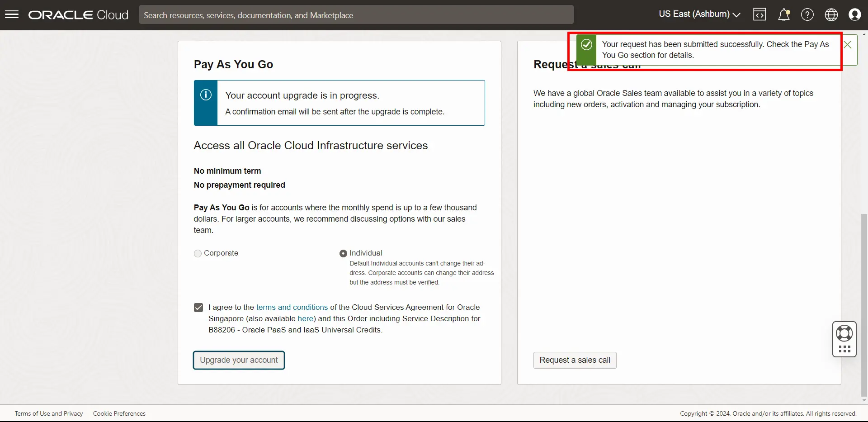
Task: Open the 'here' agreement link
Action: tap(305, 318)
